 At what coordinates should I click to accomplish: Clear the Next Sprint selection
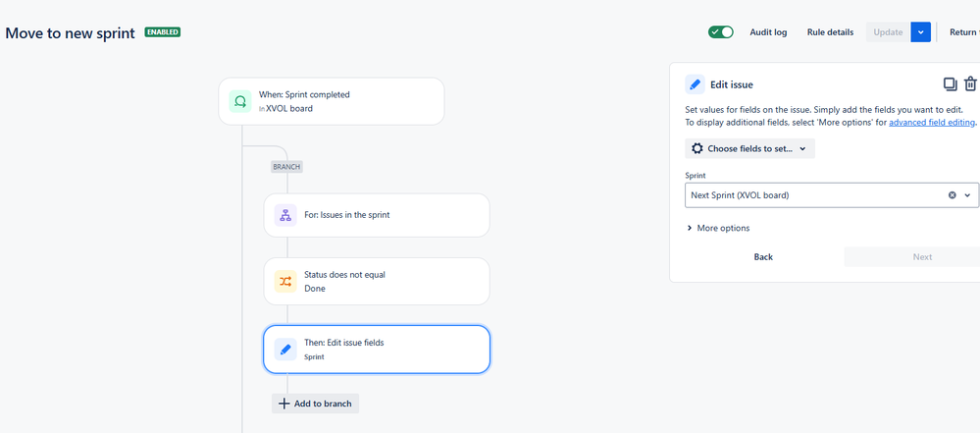pos(953,195)
